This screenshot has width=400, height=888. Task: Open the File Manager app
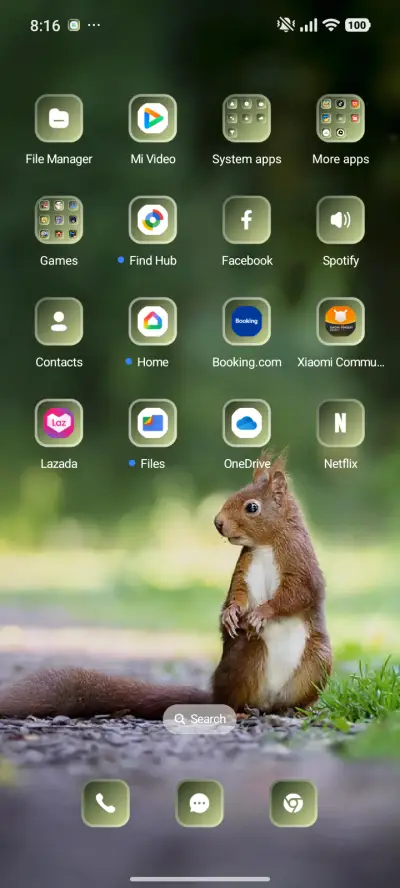tap(59, 118)
